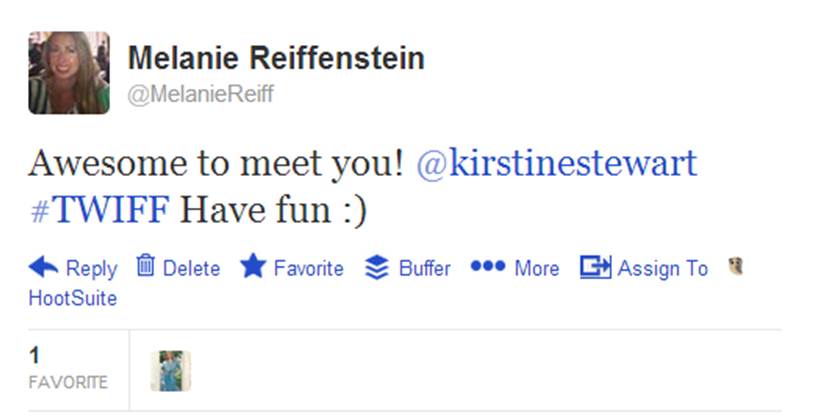Click the Assign To arrow icon
Screen dimensions: 835x420
coord(595,267)
